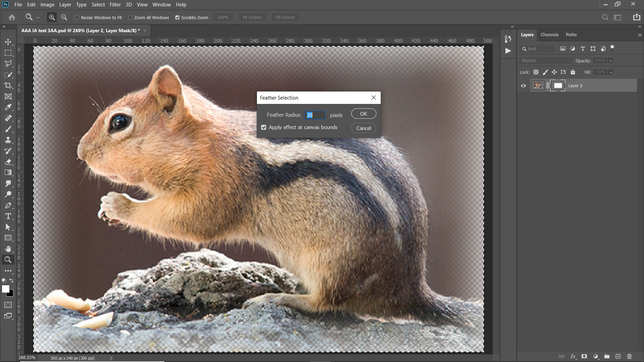Select the Horizontal Type tool
The height and width of the screenshot is (362, 644).
8,216
